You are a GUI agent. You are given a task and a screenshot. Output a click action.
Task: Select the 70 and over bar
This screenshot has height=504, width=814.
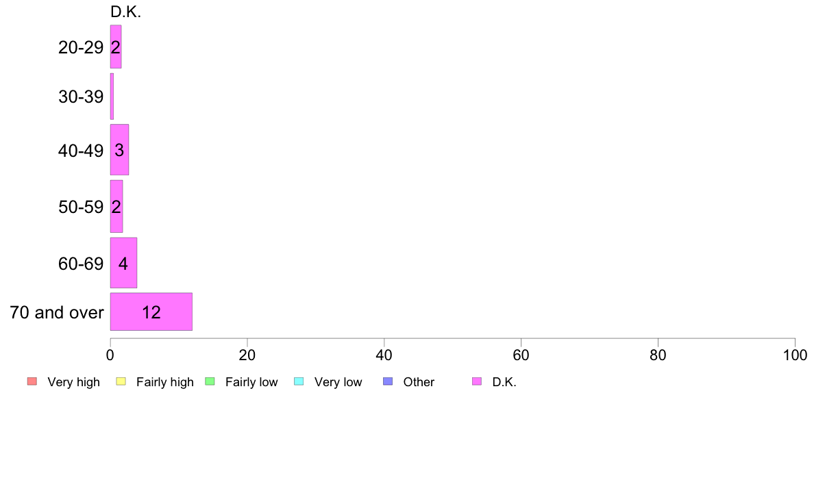click(151, 312)
